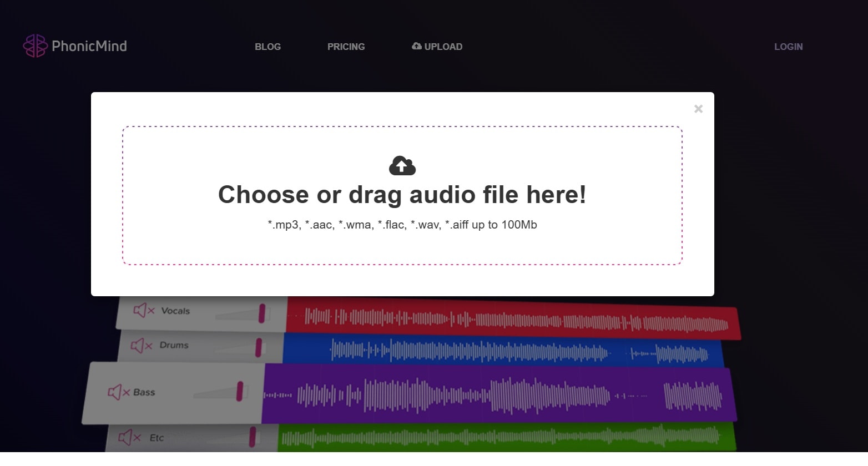This screenshot has height=466, width=868.
Task: Open the PRICING page
Action: coord(346,47)
